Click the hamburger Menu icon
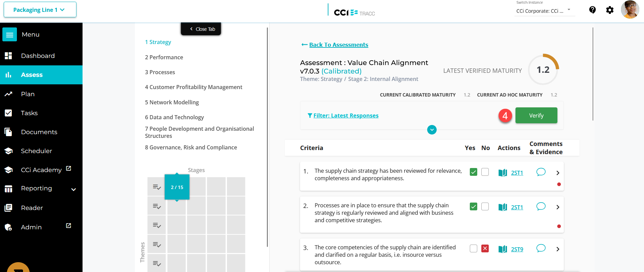The image size is (644, 272). click(x=9, y=35)
